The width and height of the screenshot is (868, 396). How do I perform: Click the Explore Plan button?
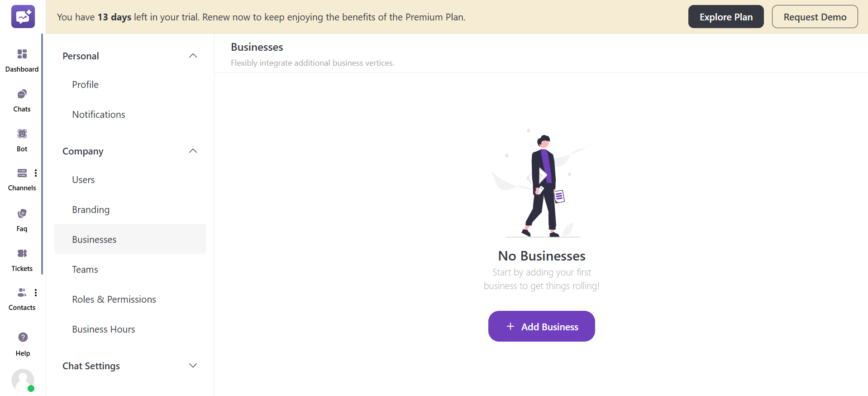point(725,16)
